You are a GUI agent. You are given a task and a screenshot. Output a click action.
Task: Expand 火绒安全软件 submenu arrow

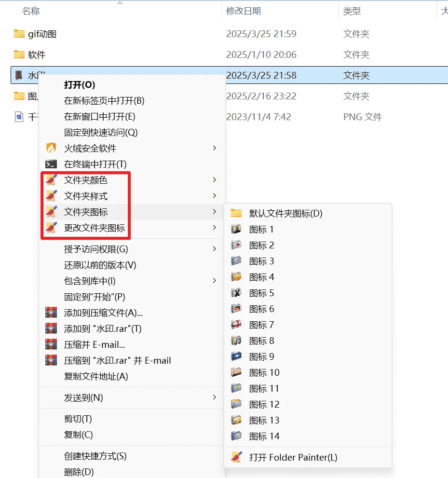[x=214, y=148]
